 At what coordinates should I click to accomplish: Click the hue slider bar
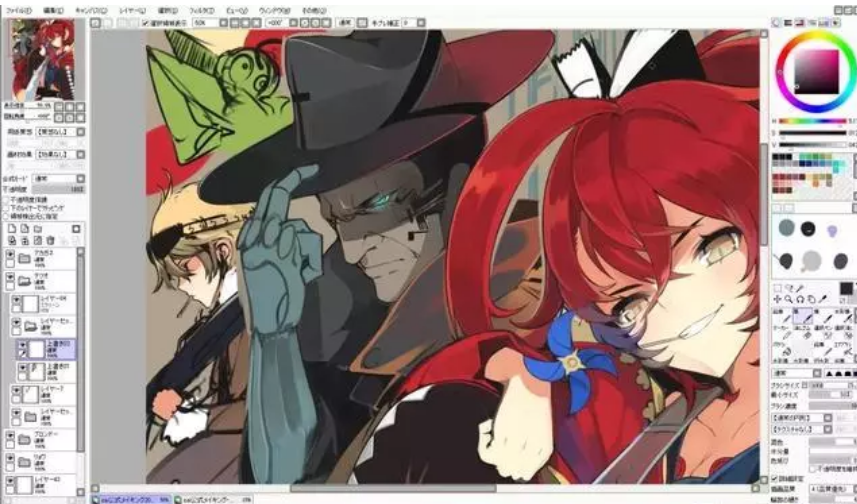pos(812,121)
